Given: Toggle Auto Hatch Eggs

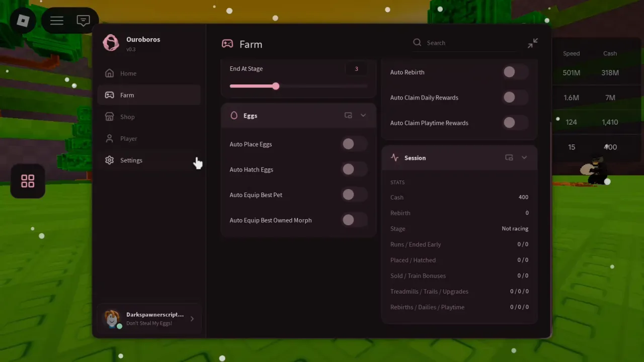Looking at the screenshot, I should [354, 169].
